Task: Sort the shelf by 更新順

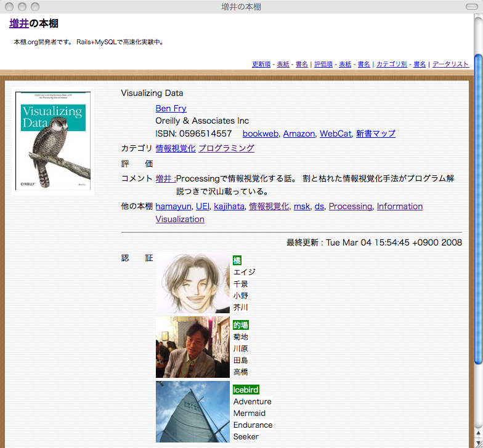Action: (x=261, y=64)
